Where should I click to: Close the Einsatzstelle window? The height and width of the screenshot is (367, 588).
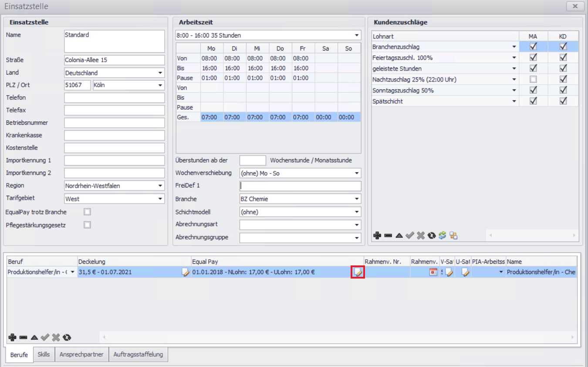click(x=575, y=6)
